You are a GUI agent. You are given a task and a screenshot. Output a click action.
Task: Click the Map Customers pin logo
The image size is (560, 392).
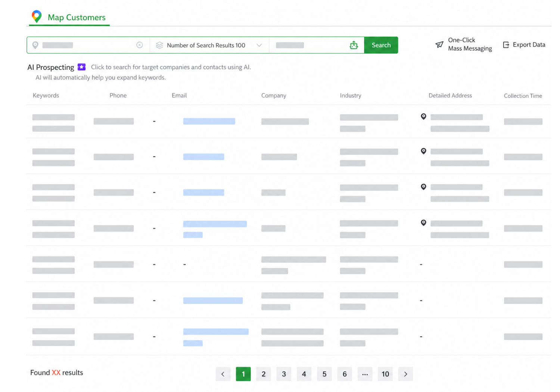[37, 16]
